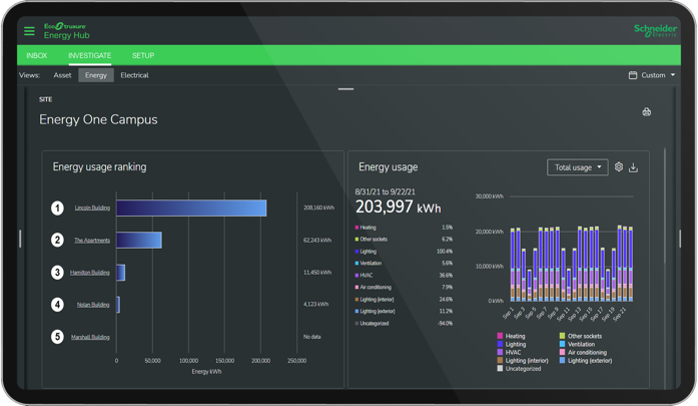Image resolution: width=698 pixels, height=406 pixels.
Task: Open the Lincoln Building link
Action: coord(92,208)
